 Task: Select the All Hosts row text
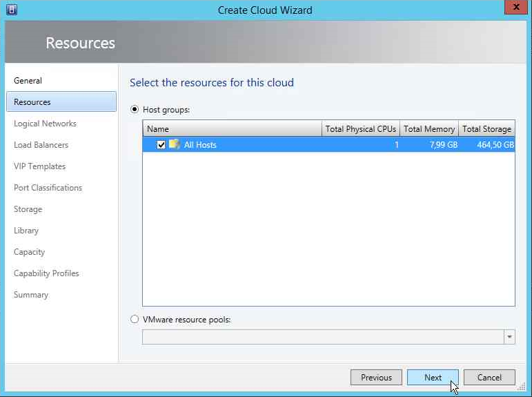tap(200, 145)
